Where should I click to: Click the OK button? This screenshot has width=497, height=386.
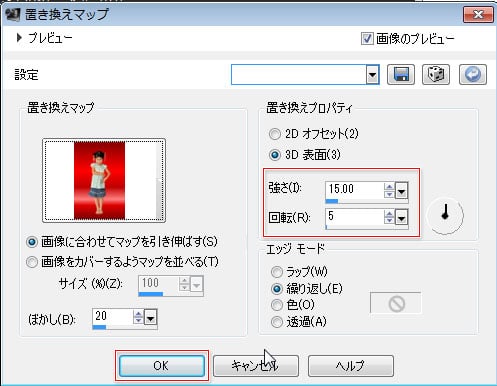coord(162,366)
